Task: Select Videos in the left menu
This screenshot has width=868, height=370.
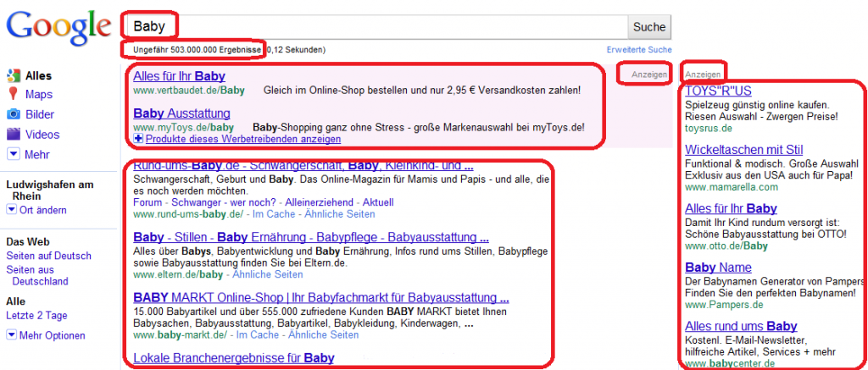Action: [42, 135]
